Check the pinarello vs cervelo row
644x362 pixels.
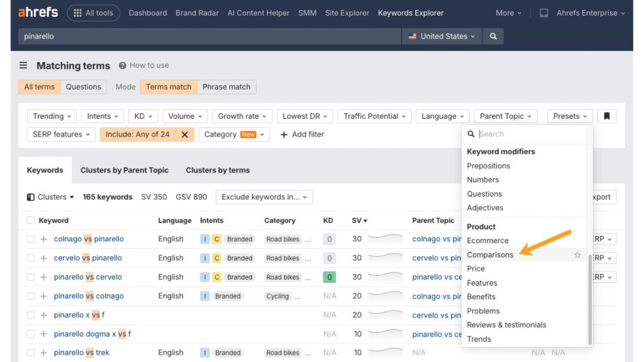pos(31,277)
